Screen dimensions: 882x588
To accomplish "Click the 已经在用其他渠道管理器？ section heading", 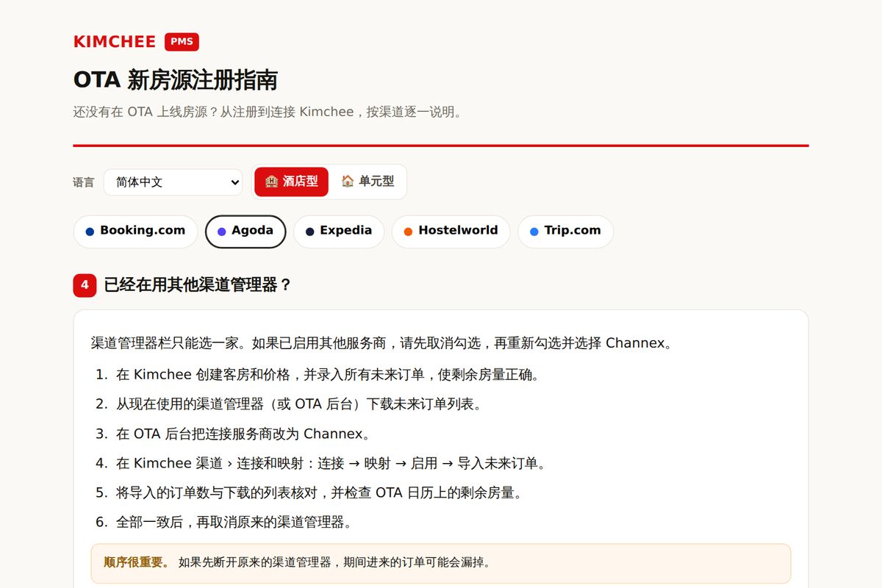I will tap(198, 285).
